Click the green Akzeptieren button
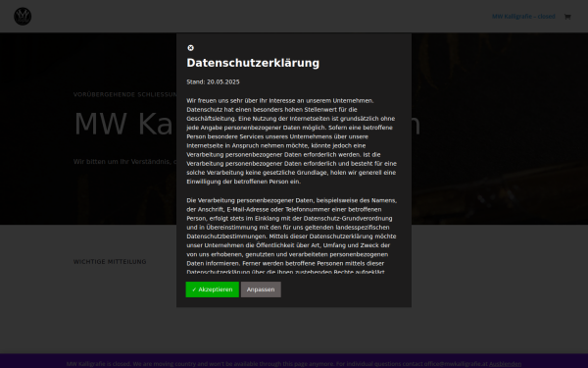Viewport: 588px width, 368px height. [213, 289]
